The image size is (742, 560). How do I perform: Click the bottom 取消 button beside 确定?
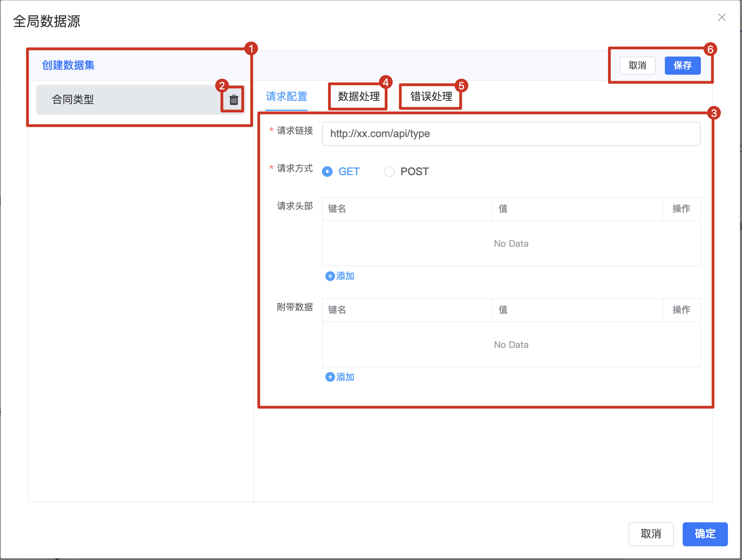[x=650, y=534]
